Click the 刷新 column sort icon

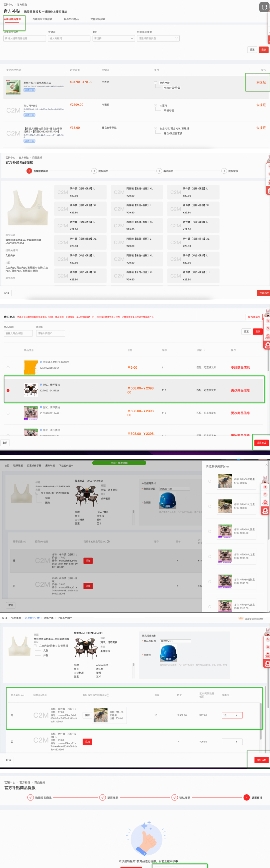point(204,350)
